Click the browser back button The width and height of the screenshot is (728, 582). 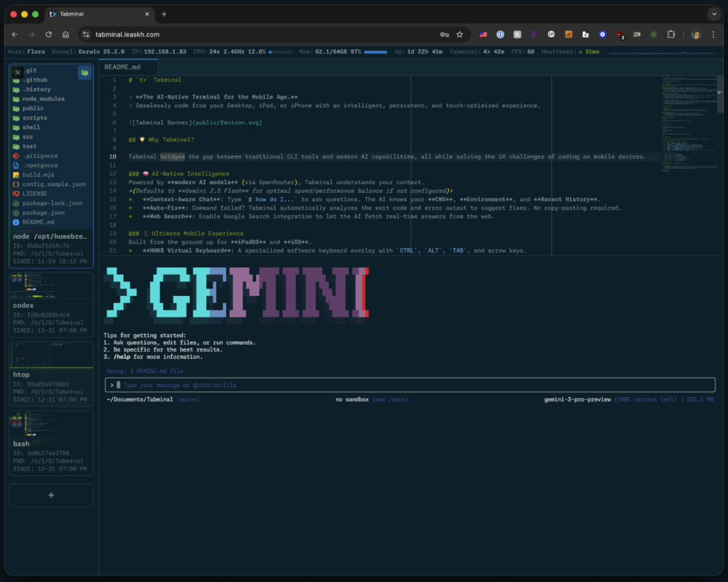coord(14,34)
